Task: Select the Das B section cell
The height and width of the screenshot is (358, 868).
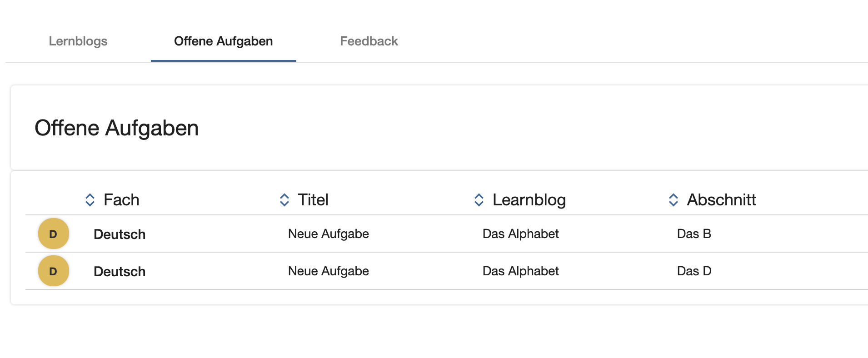Action: coord(694,234)
